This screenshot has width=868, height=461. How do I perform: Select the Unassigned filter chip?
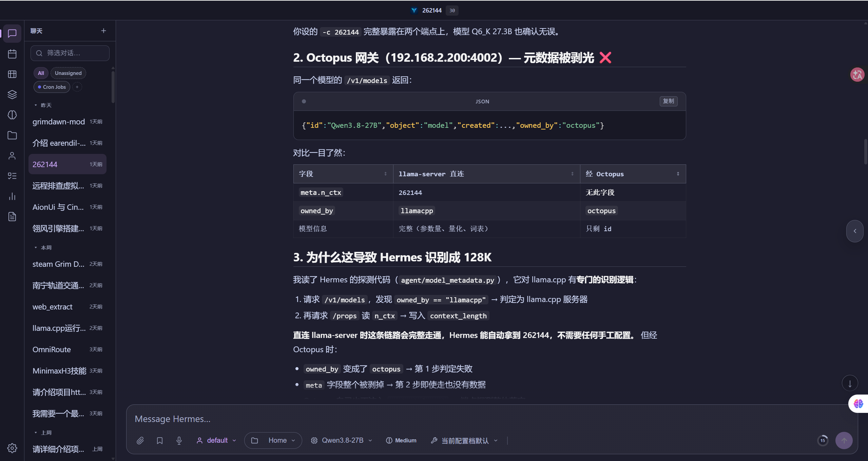(68, 73)
